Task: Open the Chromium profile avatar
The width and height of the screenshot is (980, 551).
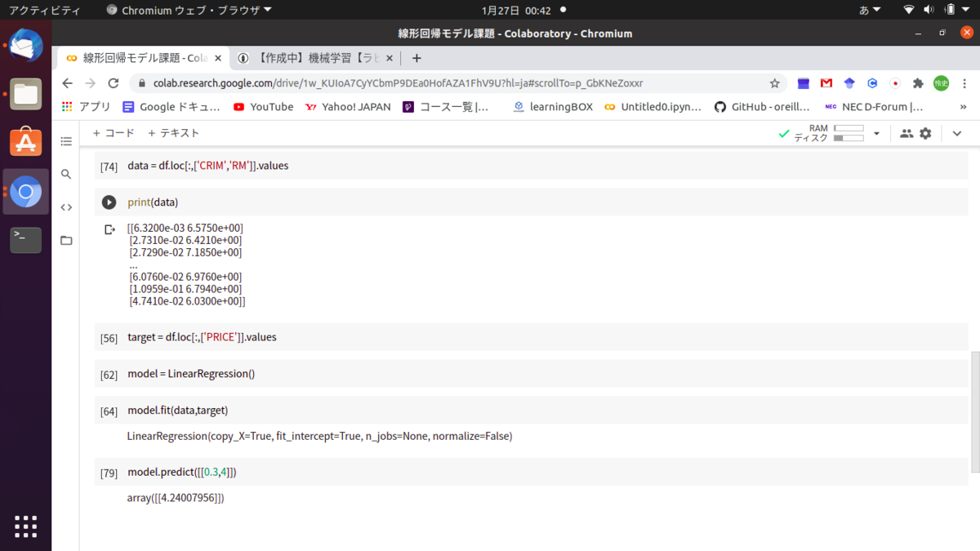Action: 942,83
